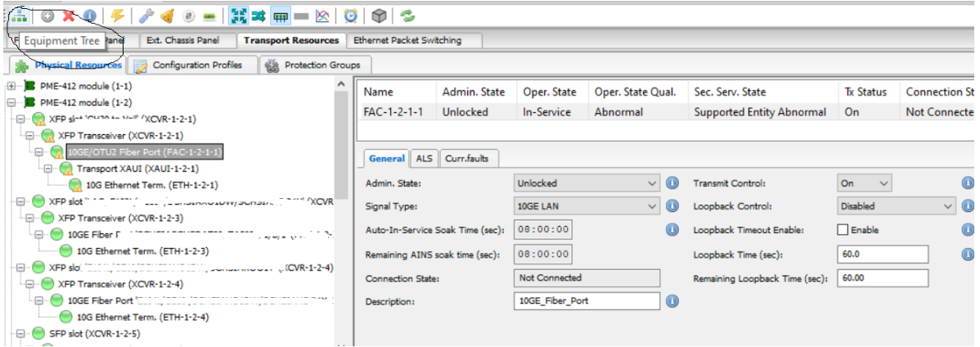Click info icon beside Transmit Control dropdown
The image size is (980, 347).
pyautogui.click(x=968, y=183)
